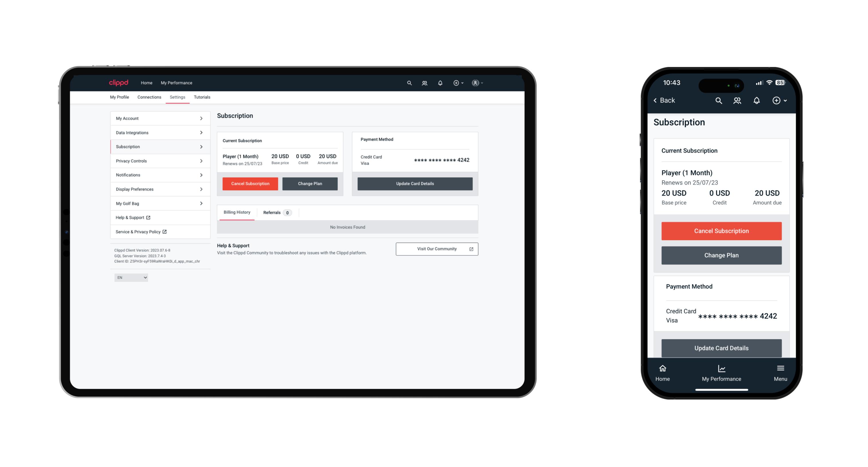Viewport: 868px width, 467px height.
Task: Click Update Card Details button
Action: [415, 184]
